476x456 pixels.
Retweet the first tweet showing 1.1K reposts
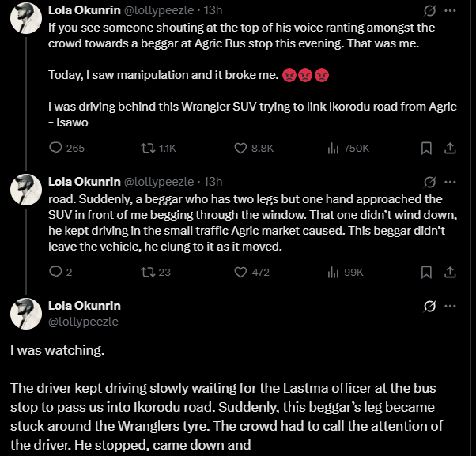click(x=158, y=148)
